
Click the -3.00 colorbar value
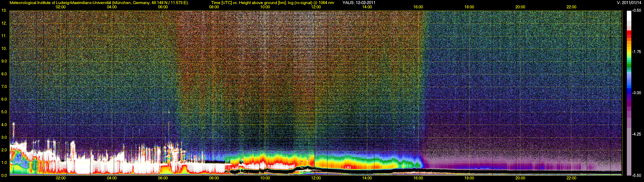click(636, 93)
